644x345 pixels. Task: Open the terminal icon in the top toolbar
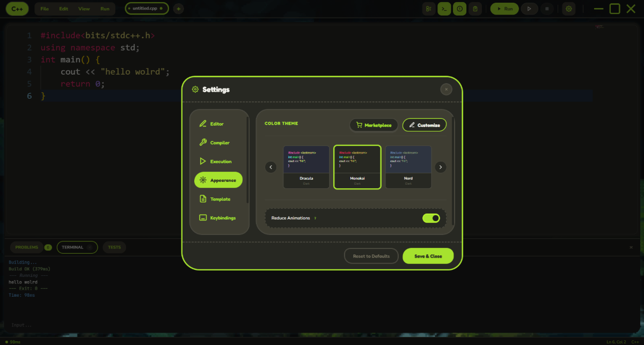444,9
